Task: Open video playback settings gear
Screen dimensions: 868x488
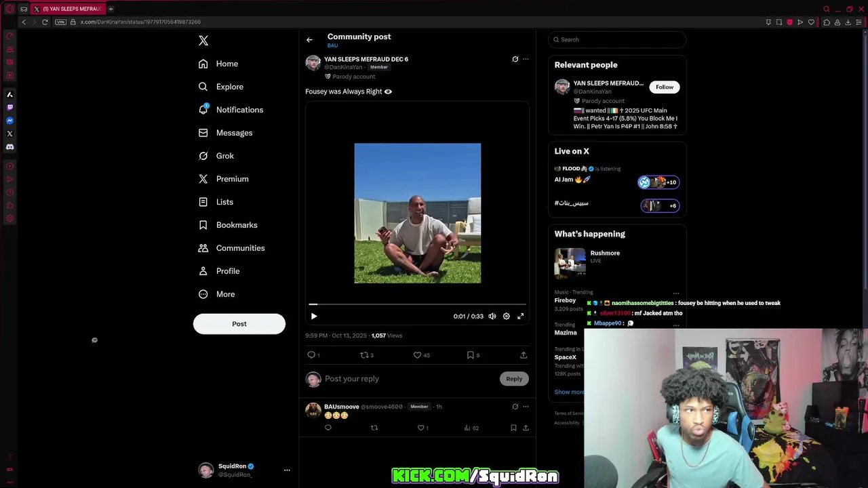Action: [x=506, y=316]
